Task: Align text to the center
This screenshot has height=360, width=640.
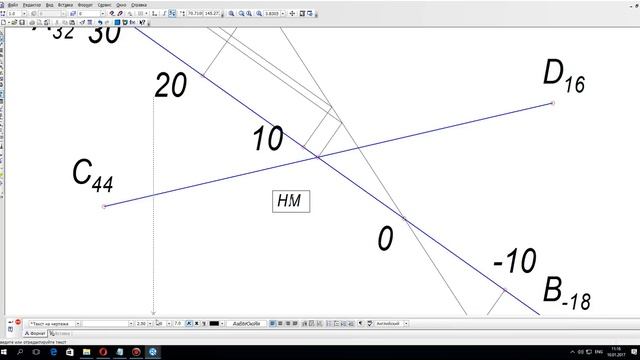Action: [x=280, y=324]
